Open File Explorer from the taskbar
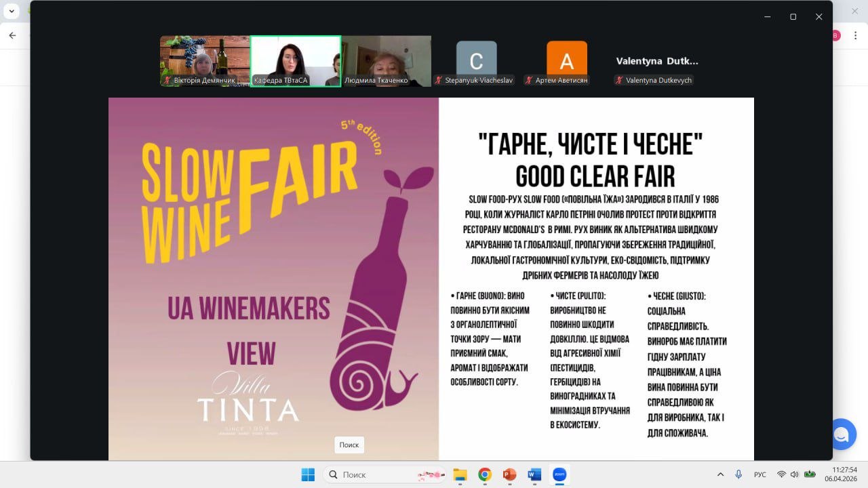Viewport: 868px width, 488px height. coord(460,474)
